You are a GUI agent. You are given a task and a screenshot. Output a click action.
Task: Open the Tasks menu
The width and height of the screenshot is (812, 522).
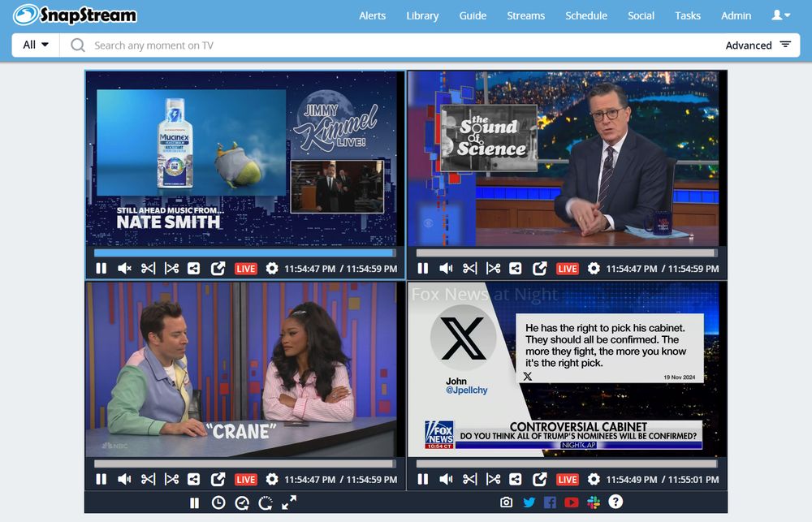click(688, 15)
